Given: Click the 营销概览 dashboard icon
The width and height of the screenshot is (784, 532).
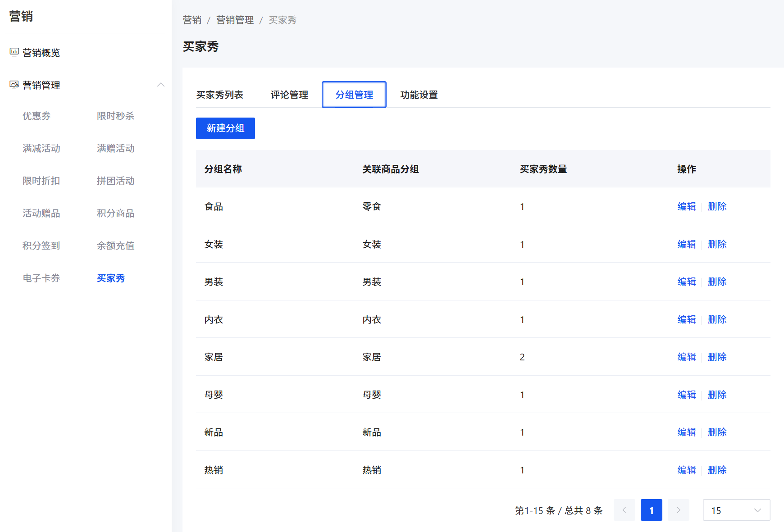Looking at the screenshot, I should pos(14,52).
